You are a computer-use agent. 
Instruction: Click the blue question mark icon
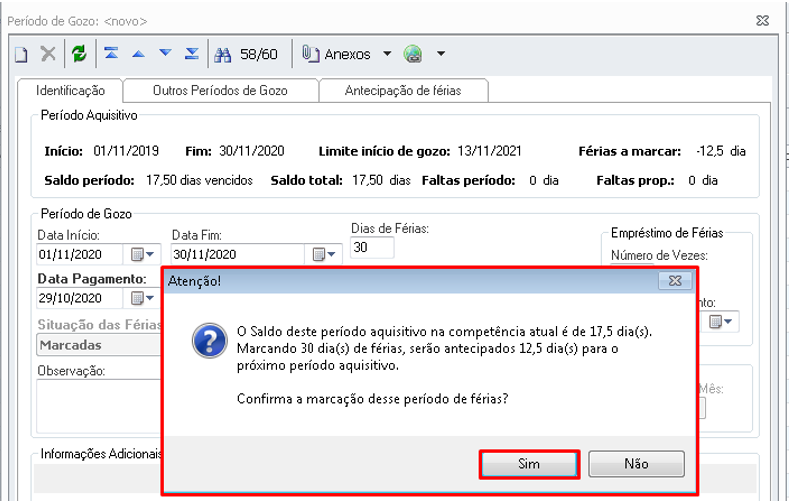coord(210,341)
